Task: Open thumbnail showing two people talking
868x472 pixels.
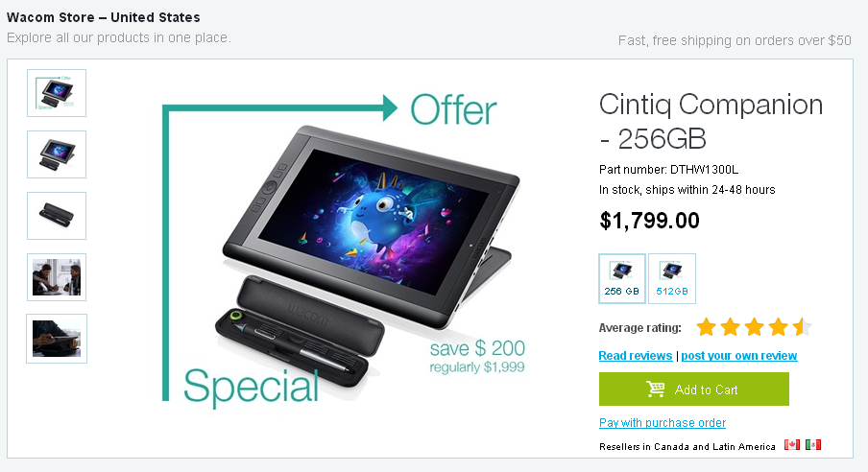Action: (x=57, y=277)
